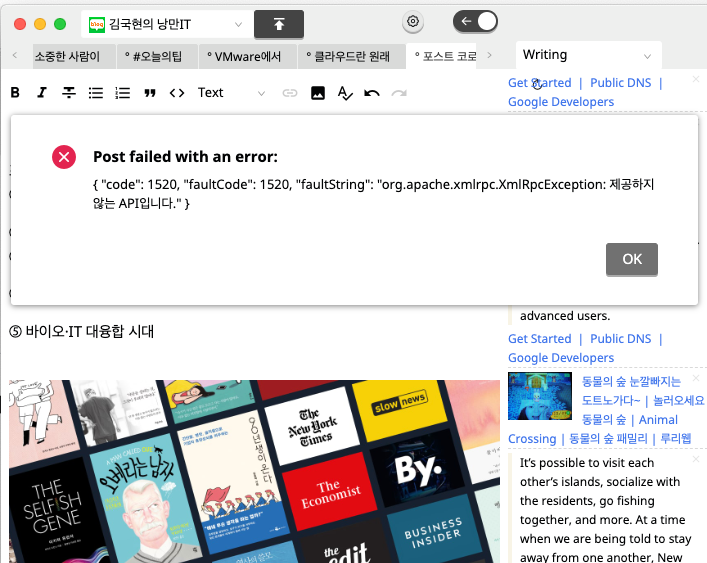
Task: Click the book covers collage image
Action: (254, 471)
